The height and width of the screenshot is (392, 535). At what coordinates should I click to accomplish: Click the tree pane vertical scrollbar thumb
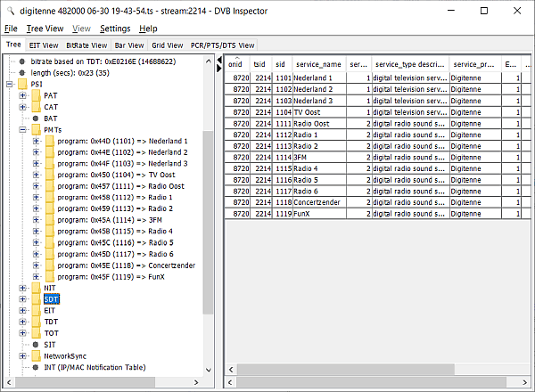208,222
